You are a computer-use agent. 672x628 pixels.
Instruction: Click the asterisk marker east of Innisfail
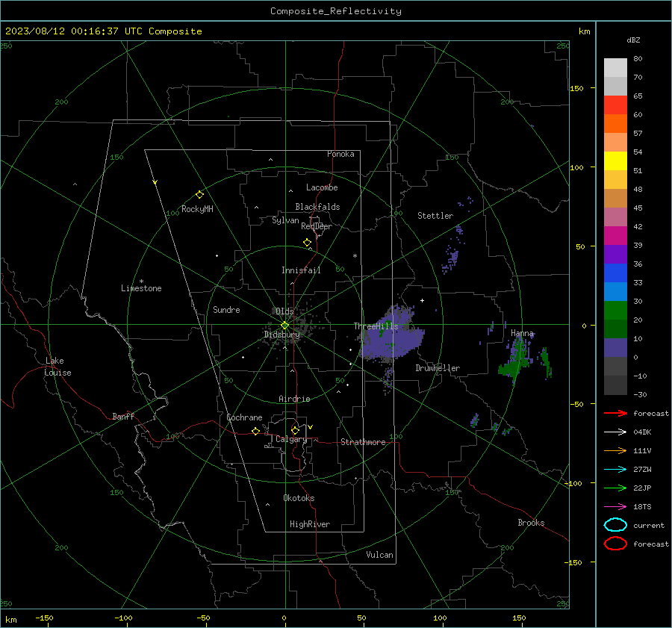(355, 256)
